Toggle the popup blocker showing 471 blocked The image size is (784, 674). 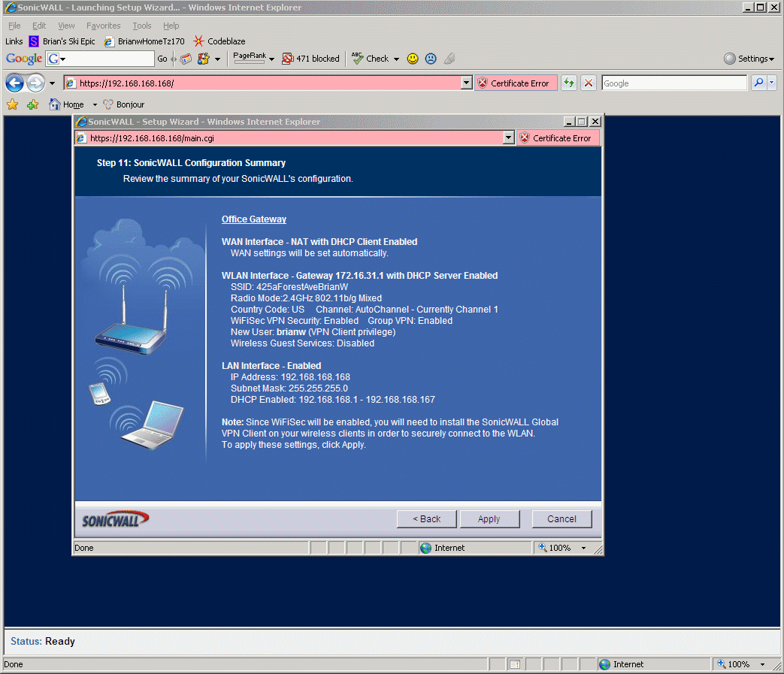click(x=310, y=59)
